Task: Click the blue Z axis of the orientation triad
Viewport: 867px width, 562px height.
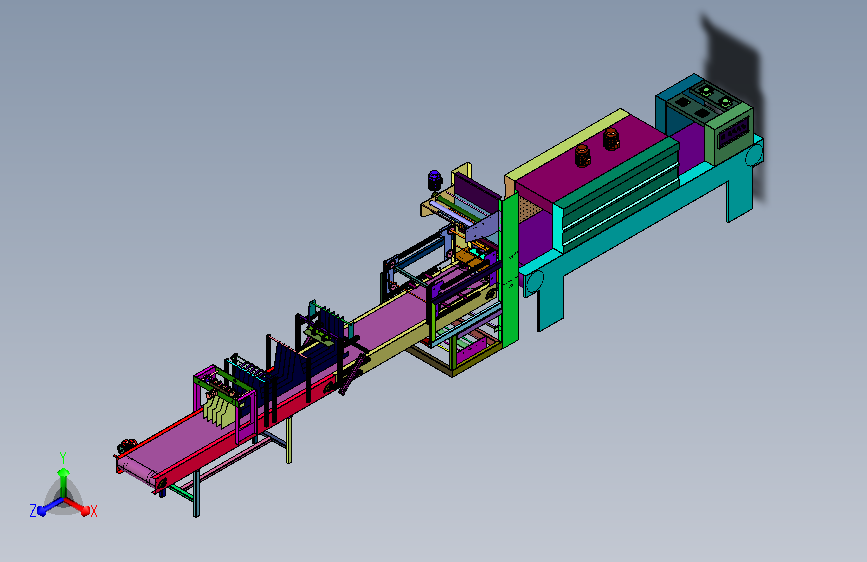Action: 47,507
